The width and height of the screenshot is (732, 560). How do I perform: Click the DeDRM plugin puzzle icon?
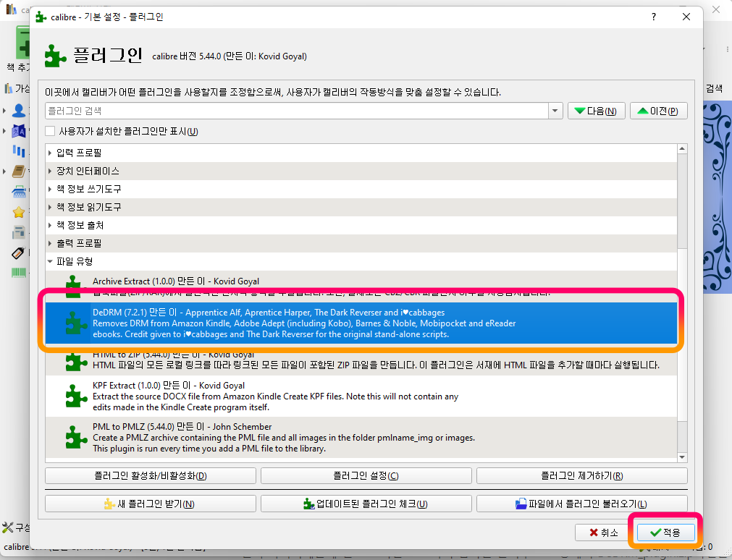(76, 323)
